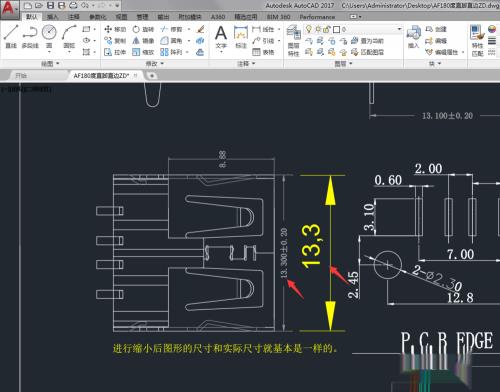Click the Open file icon in quick access toolbar
Image resolution: width=500 pixels, height=392 pixels.
click(39, 5)
